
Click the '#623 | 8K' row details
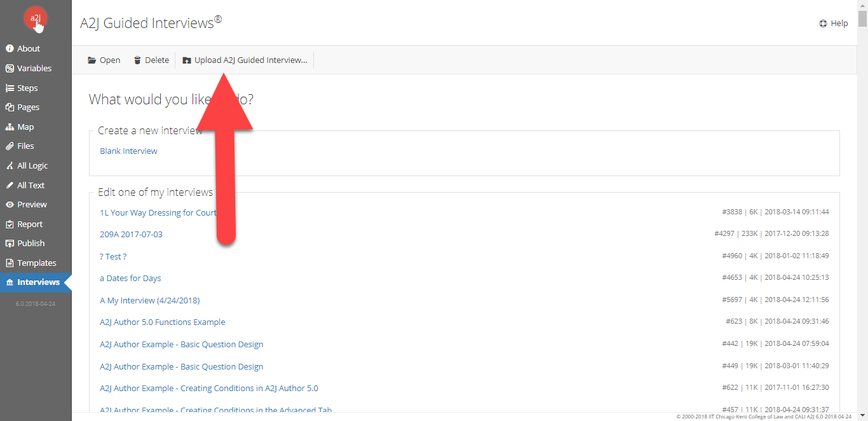[777, 321]
